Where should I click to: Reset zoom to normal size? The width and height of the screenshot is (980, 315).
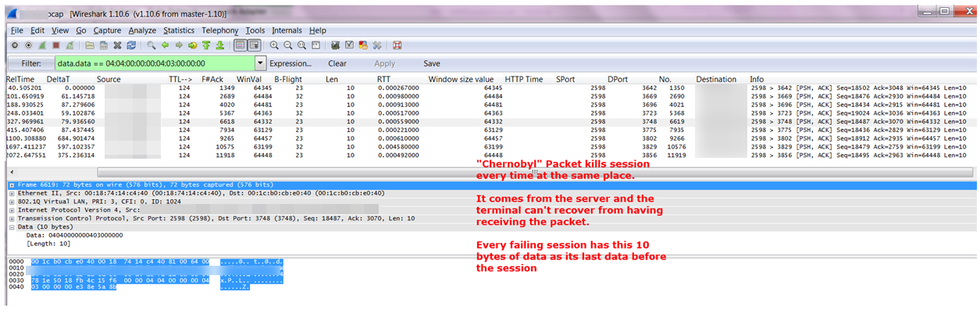pos(301,45)
